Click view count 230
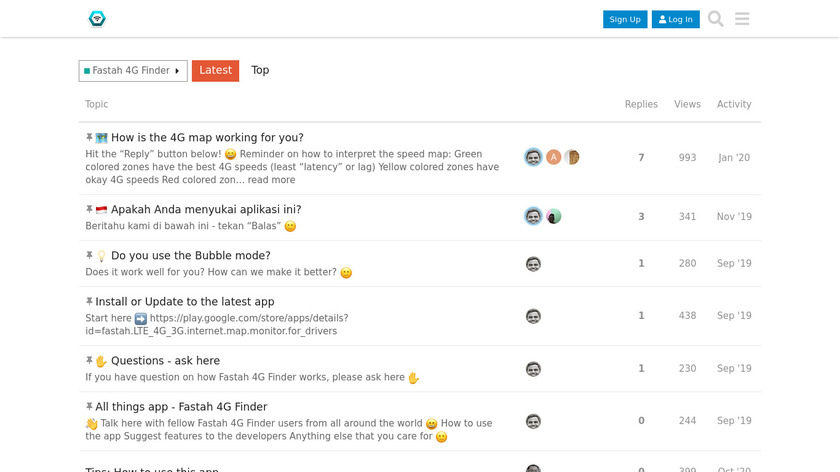840x472 pixels. (687, 368)
